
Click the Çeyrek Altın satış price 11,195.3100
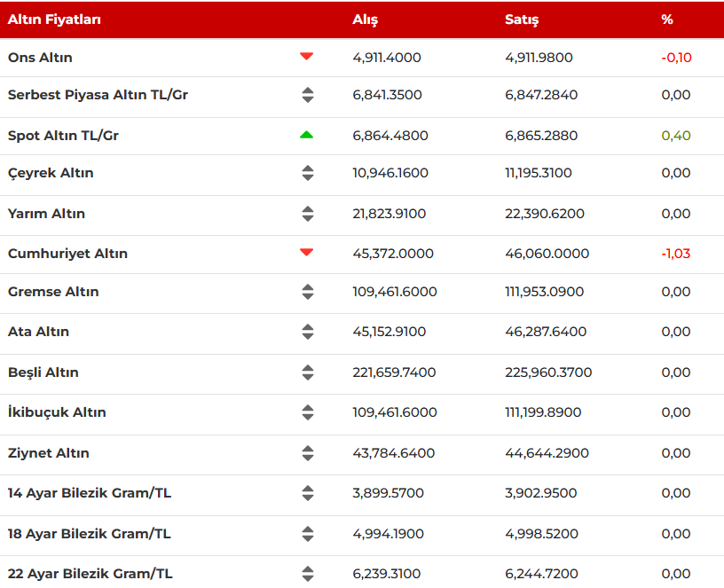click(x=539, y=173)
